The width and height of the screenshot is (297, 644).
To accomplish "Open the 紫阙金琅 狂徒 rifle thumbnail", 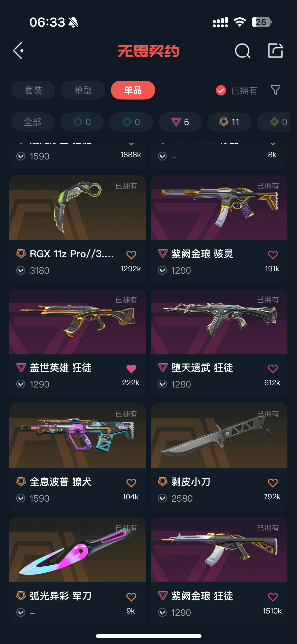I will click(x=219, y=550).
